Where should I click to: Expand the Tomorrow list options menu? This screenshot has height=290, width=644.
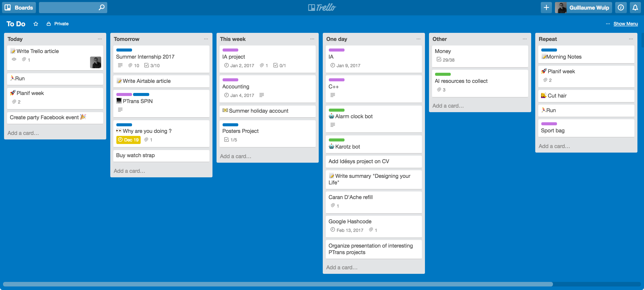(x=206, y=39)
